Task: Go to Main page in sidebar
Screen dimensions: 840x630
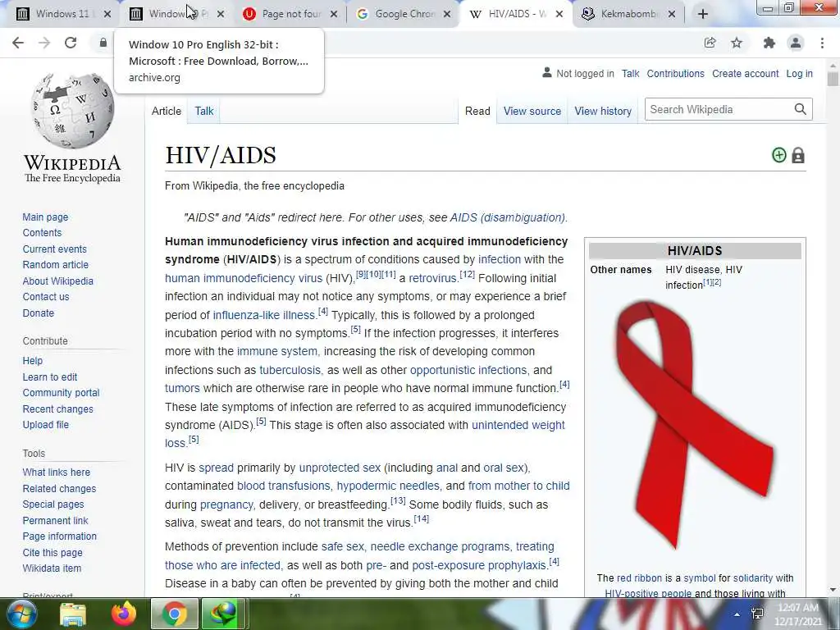Action: [45, 217]
